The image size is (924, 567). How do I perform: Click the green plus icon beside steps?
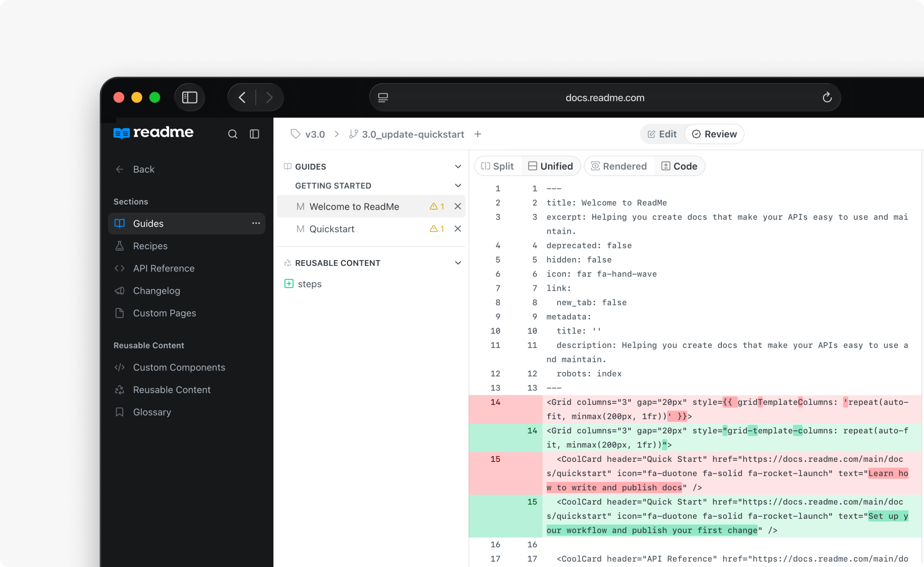(289, 284)
